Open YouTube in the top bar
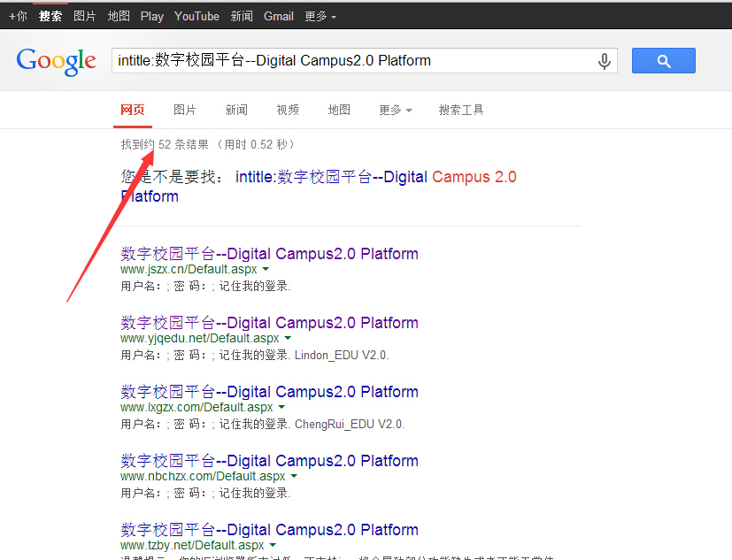 196,16
